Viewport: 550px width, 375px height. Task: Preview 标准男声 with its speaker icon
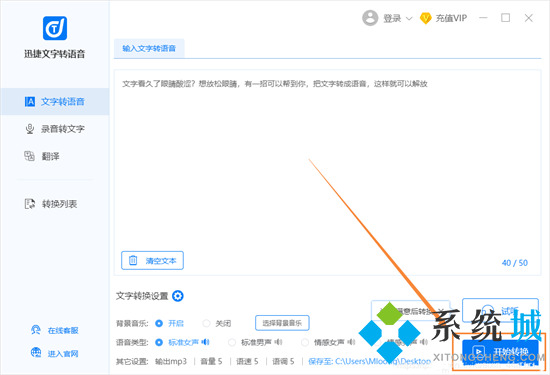click(x=279, y=342)
